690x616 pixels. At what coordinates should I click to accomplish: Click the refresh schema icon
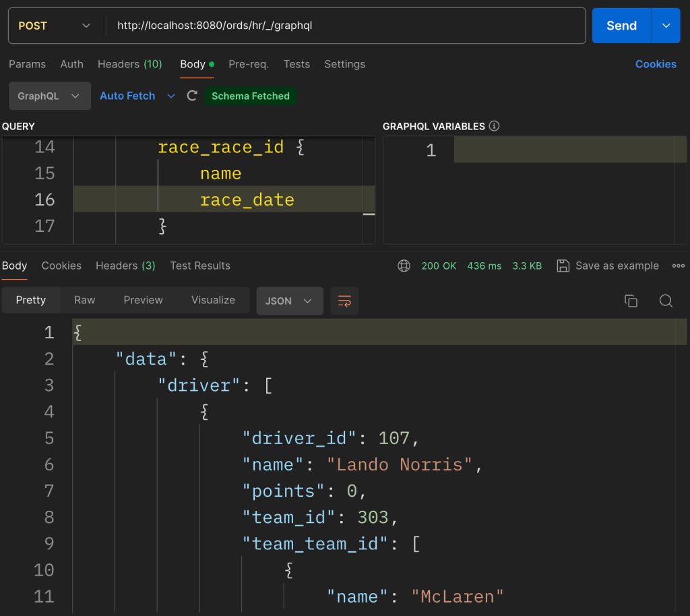click(x=192, y=96)
